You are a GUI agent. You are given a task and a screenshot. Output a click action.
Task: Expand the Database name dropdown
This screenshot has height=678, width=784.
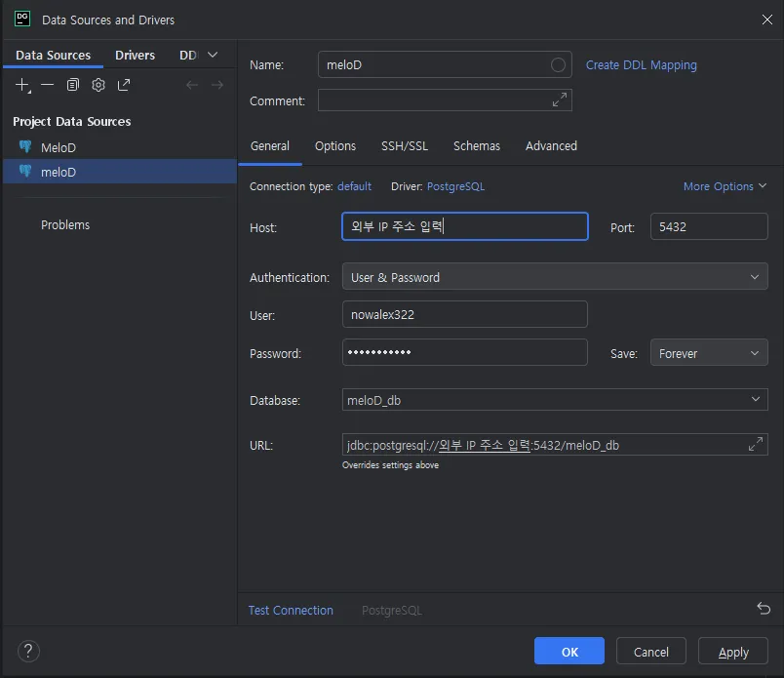[x=755, y=400]
